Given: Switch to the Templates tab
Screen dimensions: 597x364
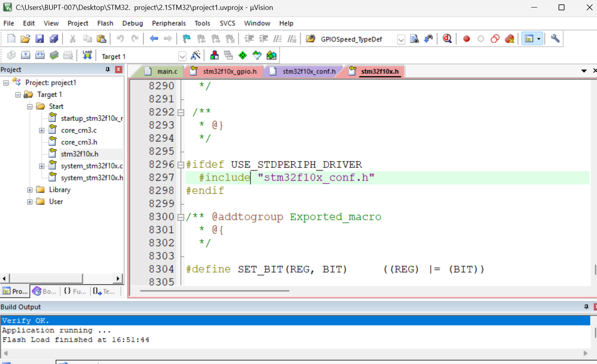Looking at the screenshot, I should [x=104, y=291].
